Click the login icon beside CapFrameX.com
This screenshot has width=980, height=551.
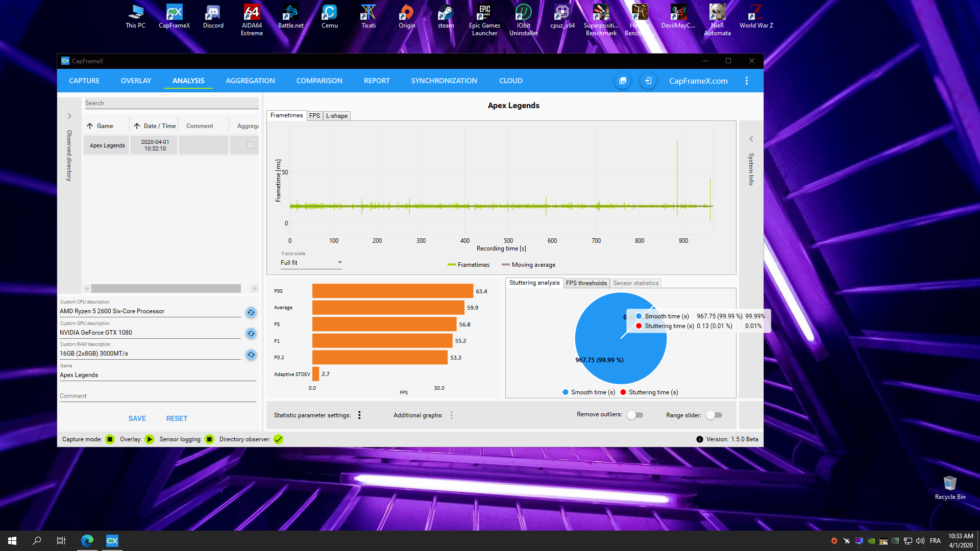(x=648, y=81)
